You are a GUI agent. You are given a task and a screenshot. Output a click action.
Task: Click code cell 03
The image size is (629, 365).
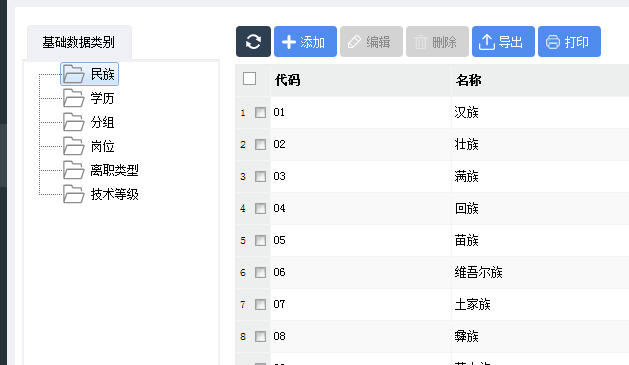pos(361,176)
